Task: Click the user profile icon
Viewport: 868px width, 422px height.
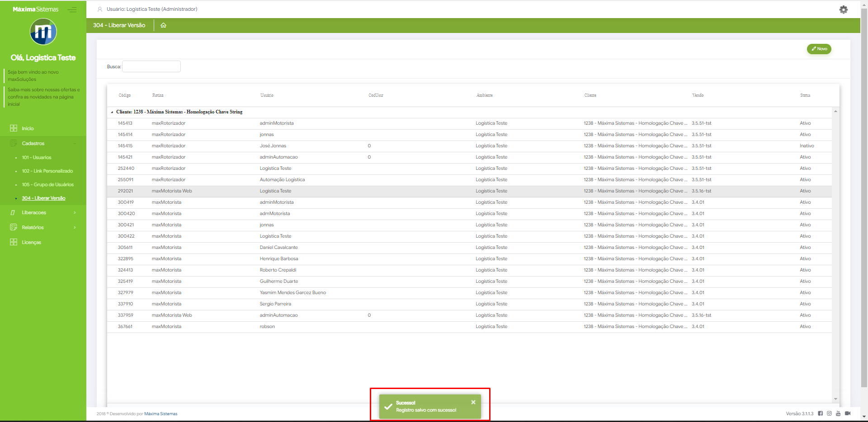Action: 100,9
